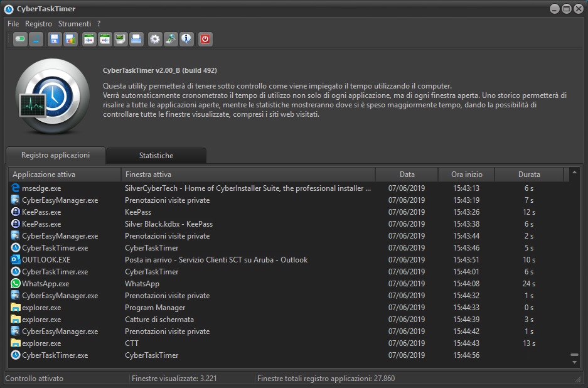Click the msedge.exe Edge icon in the list

16,188
